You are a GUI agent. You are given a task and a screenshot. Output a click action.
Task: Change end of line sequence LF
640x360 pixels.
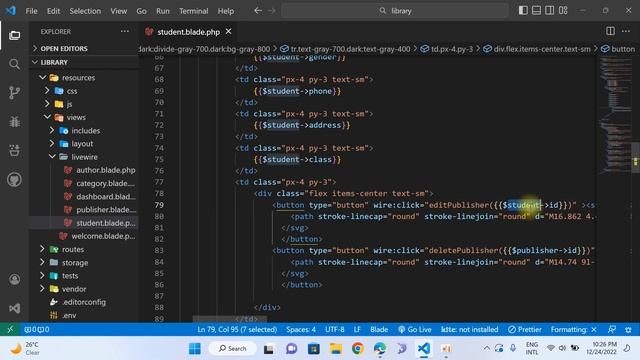click(x=357, y=329)
